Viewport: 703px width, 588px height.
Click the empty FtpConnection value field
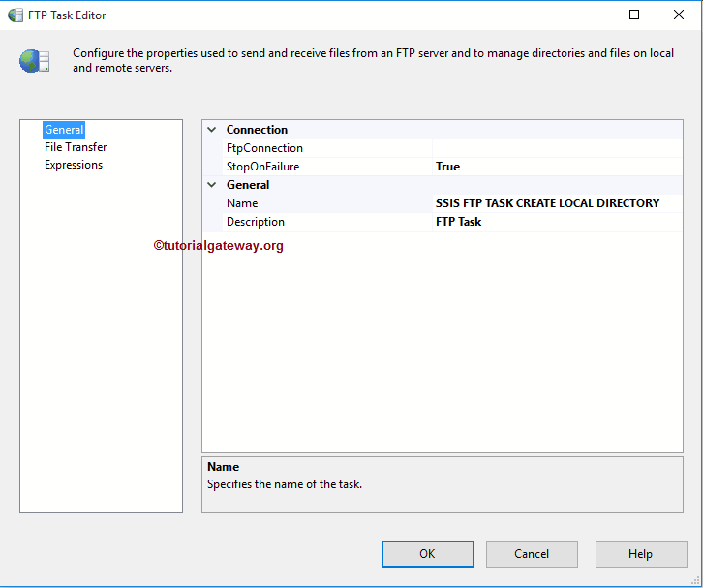(558, 148)
